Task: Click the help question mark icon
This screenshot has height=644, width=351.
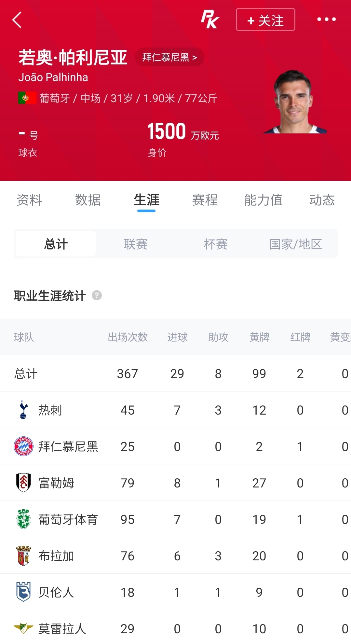Action: (97, 295)
